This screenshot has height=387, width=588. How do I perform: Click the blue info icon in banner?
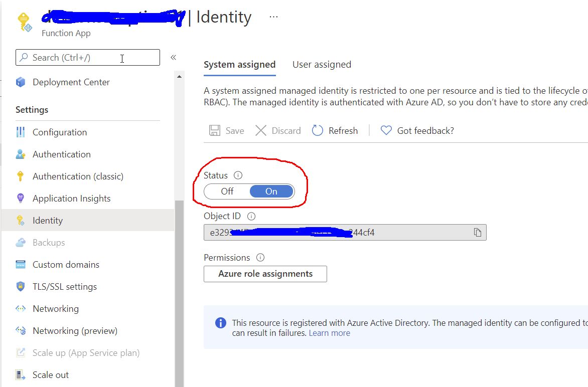click(221, 323)
